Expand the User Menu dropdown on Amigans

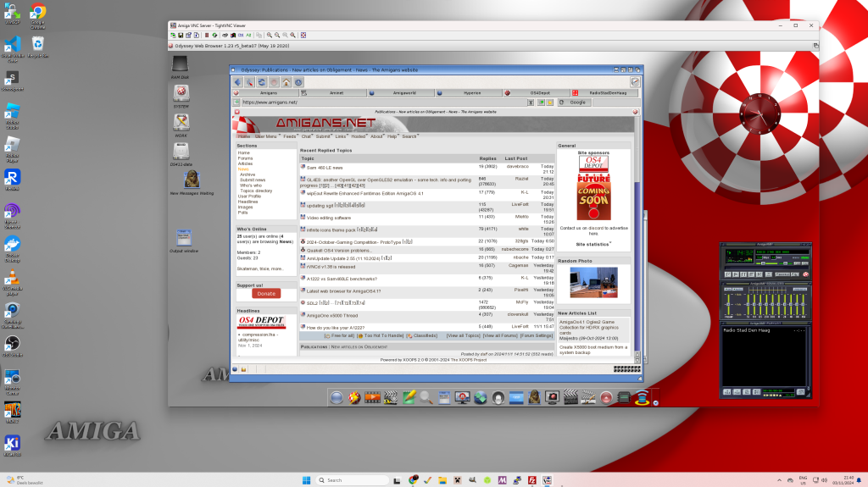coord(265,136)
